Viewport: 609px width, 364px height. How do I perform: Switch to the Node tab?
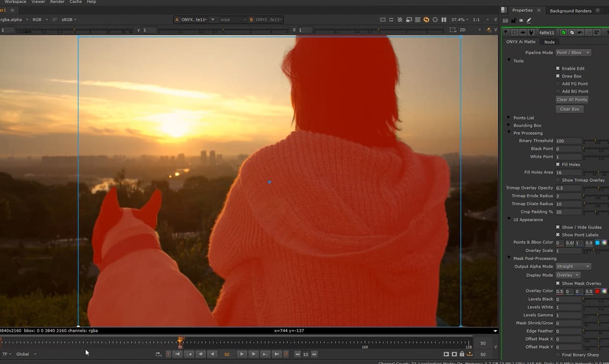tap(549, 42)
